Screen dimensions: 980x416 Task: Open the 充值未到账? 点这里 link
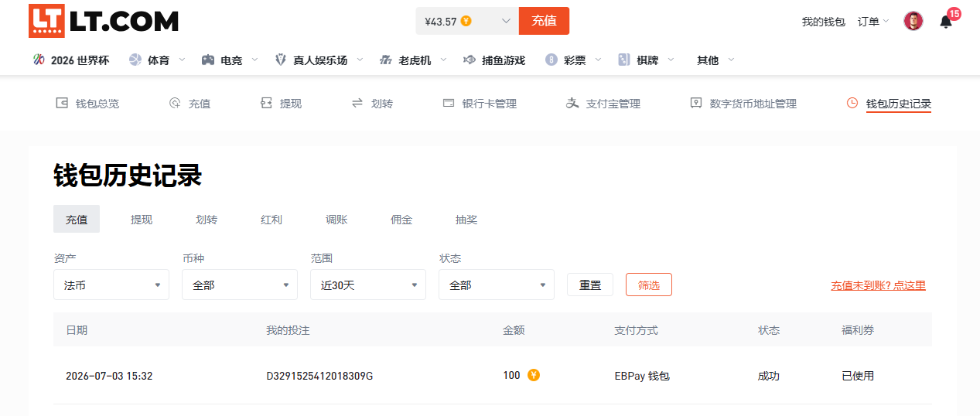coord(878,285)
